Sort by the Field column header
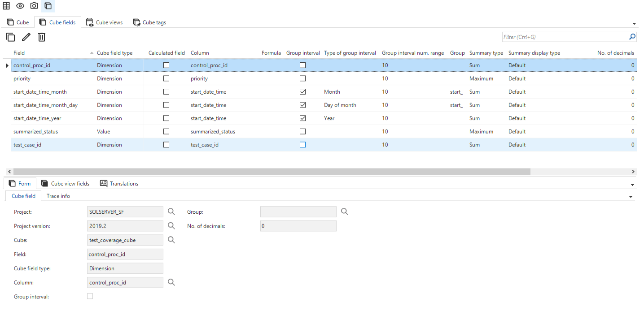 19,53
